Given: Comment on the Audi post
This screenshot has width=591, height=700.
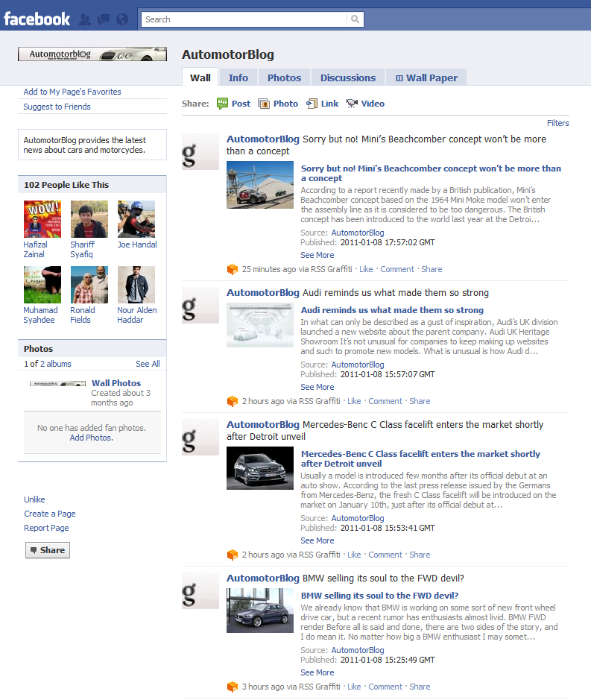Looking at the screenshot, I should pos(385,401).
